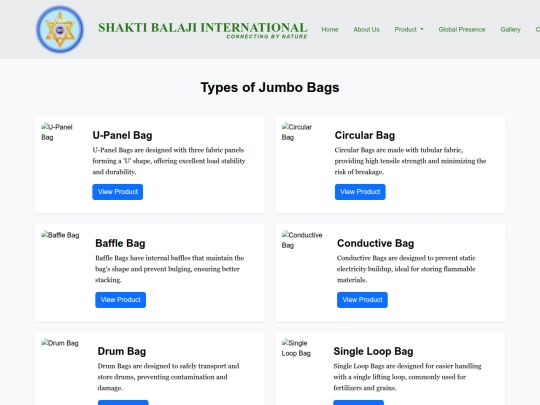Click the 'U-Panel Bag' card heading

click(x=122, y=135)
